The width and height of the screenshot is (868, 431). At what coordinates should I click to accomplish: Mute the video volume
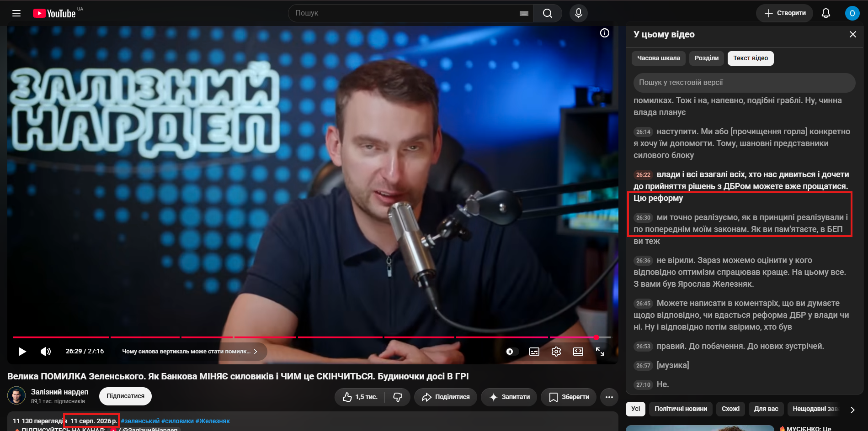(46, 352)
